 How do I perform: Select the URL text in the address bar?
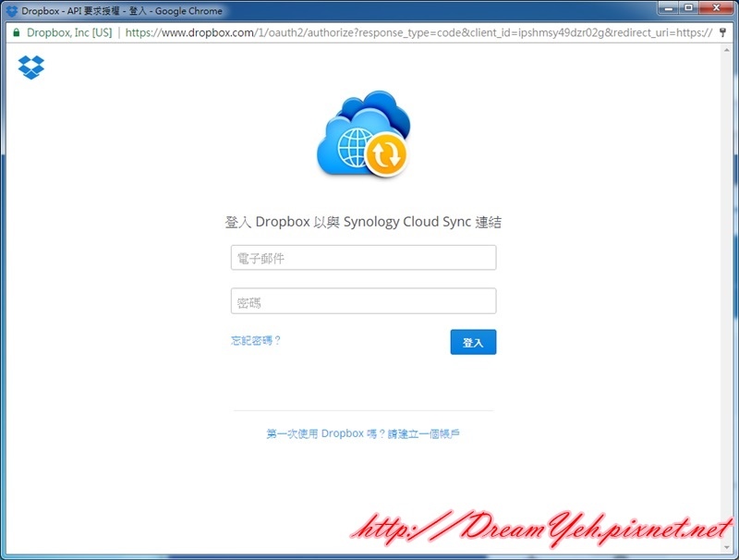[x=418, y=32]
